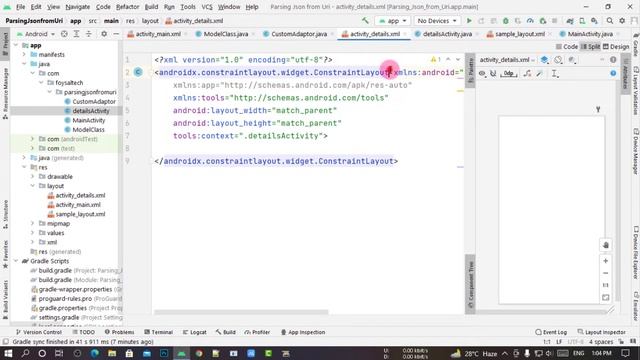The width and height of the screenshot is (640, 360).
Task: Open Device Manager from the main toolbar
Action: 582,21
